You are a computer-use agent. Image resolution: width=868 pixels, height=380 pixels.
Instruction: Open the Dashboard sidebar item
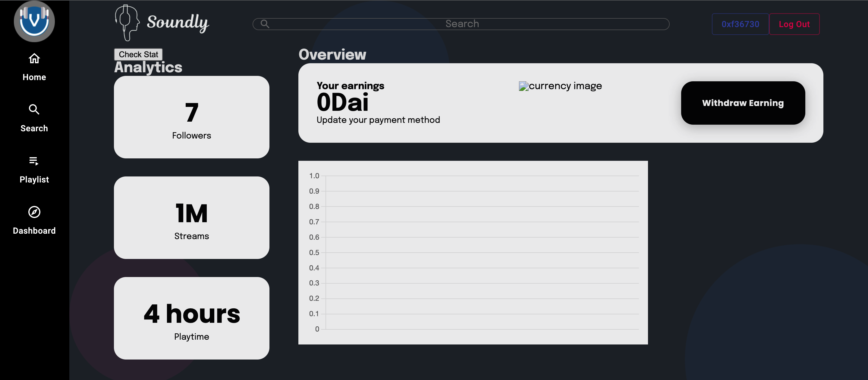pos(34,231)
